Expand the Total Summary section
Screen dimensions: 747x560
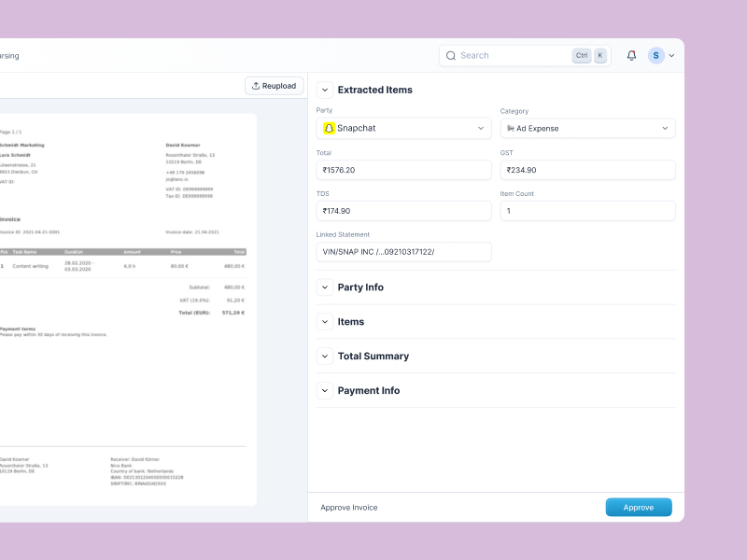pyautogui.click(x=325, y=357)
